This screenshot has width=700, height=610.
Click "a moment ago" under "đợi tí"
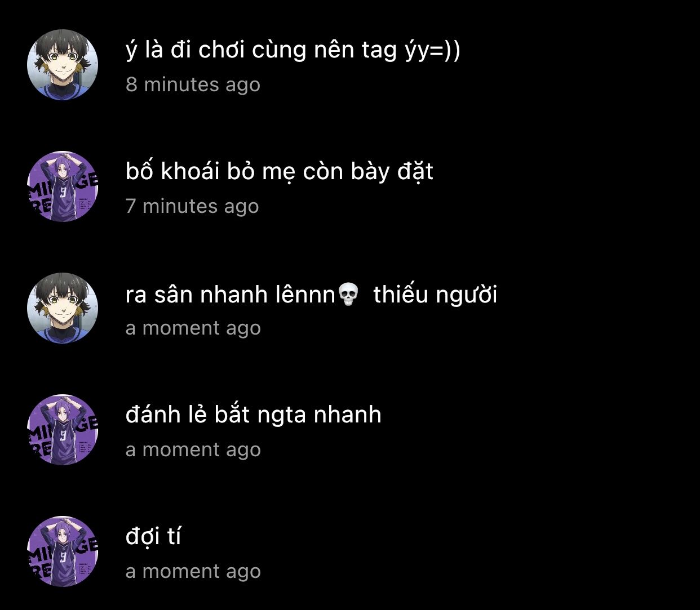click(193, 571)
